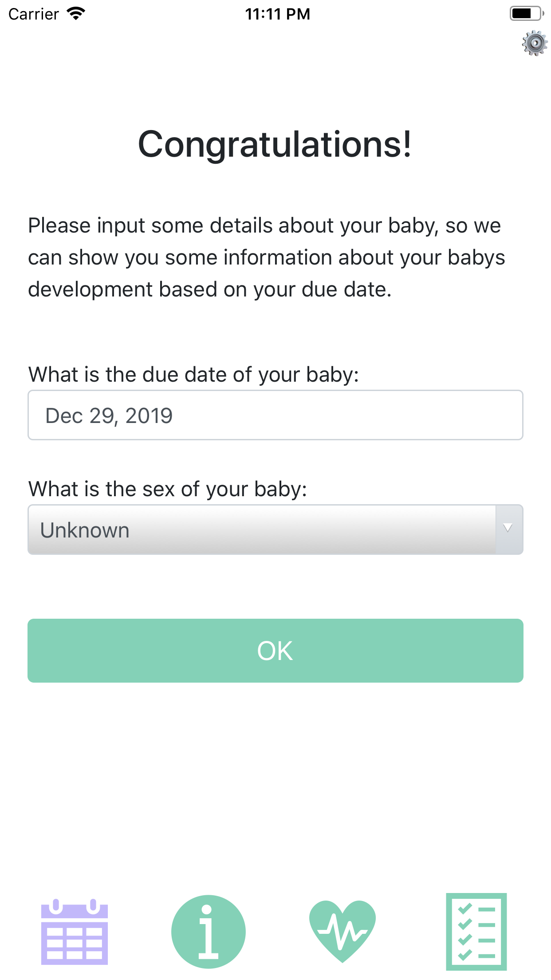
Task: Tap the 11:11 PM clock
Action: [x=277, y=14]
